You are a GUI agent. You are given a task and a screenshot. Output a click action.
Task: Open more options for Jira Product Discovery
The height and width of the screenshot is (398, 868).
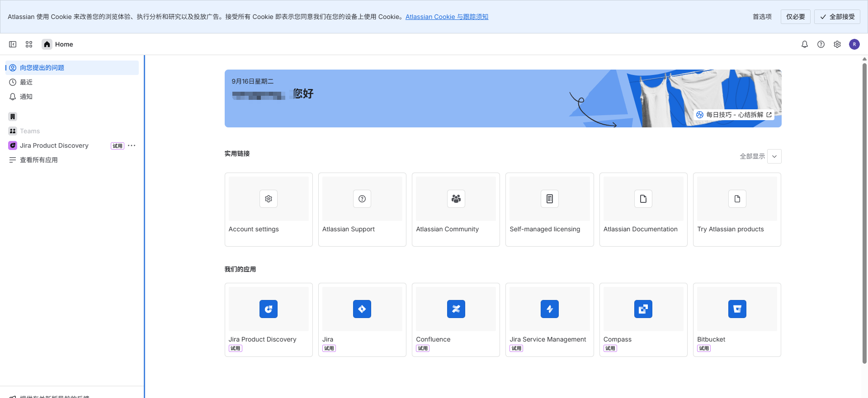(x=132, y=145)
